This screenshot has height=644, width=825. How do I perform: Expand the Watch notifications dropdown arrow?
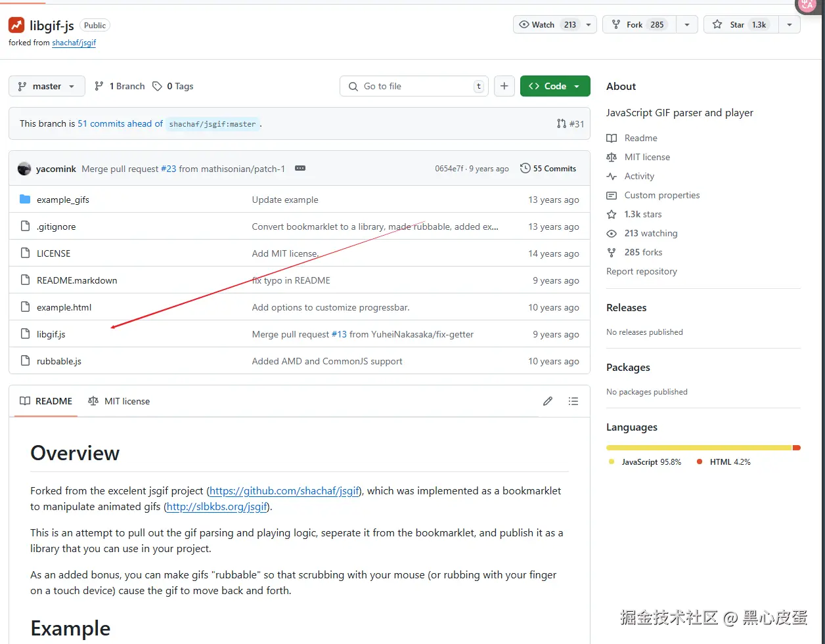(x=589, y=24)
